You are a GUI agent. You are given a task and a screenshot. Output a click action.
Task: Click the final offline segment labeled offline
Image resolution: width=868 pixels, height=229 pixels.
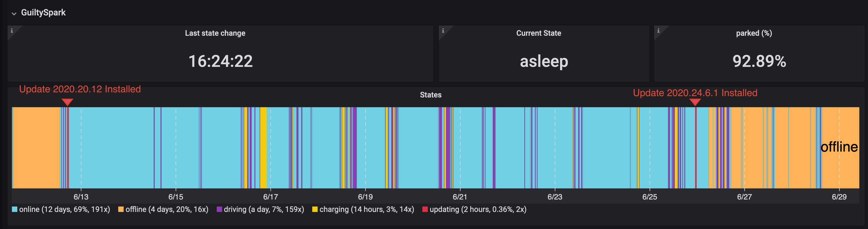pyautogui.click(x=841, y=148)
